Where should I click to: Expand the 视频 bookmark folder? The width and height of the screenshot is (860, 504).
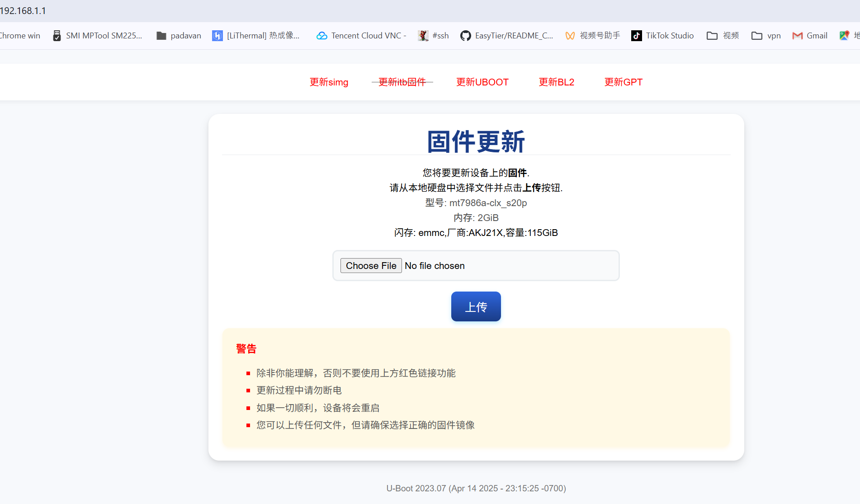point(723,36)
